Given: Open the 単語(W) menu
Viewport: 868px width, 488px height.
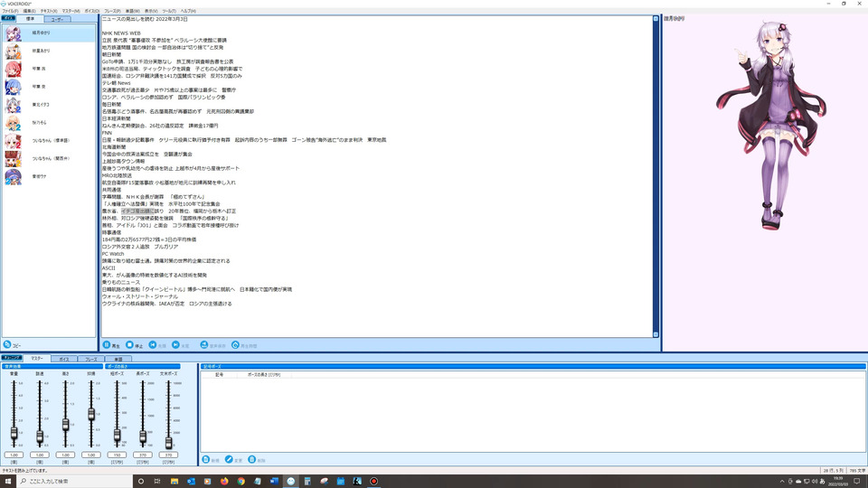Looking at the screenshot, I should 132,11.
